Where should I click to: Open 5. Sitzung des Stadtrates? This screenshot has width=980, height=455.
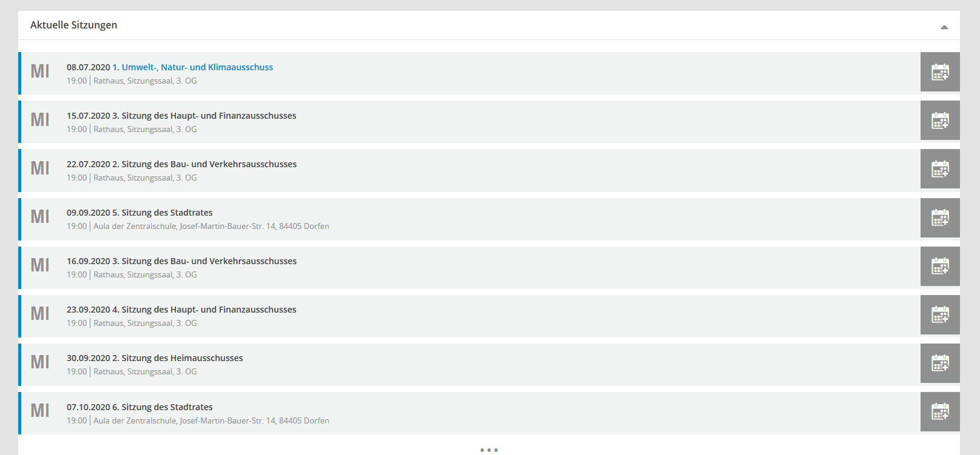[163, 213]
